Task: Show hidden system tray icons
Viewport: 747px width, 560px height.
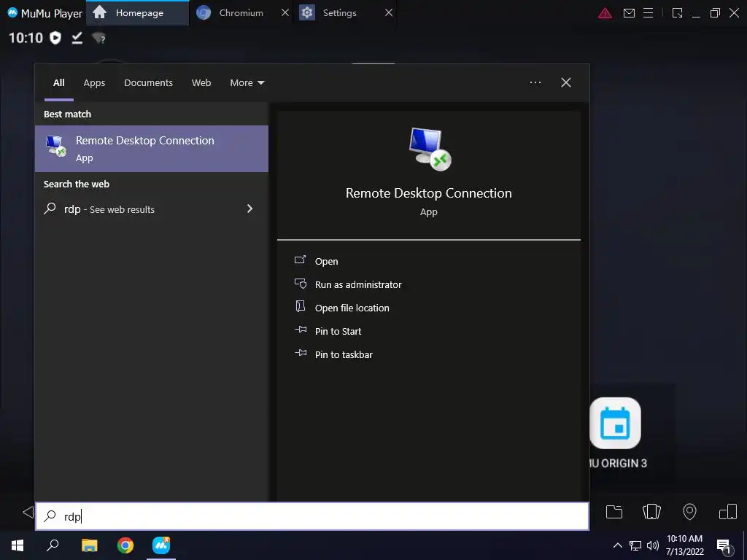Action: (x=617, y=545)
